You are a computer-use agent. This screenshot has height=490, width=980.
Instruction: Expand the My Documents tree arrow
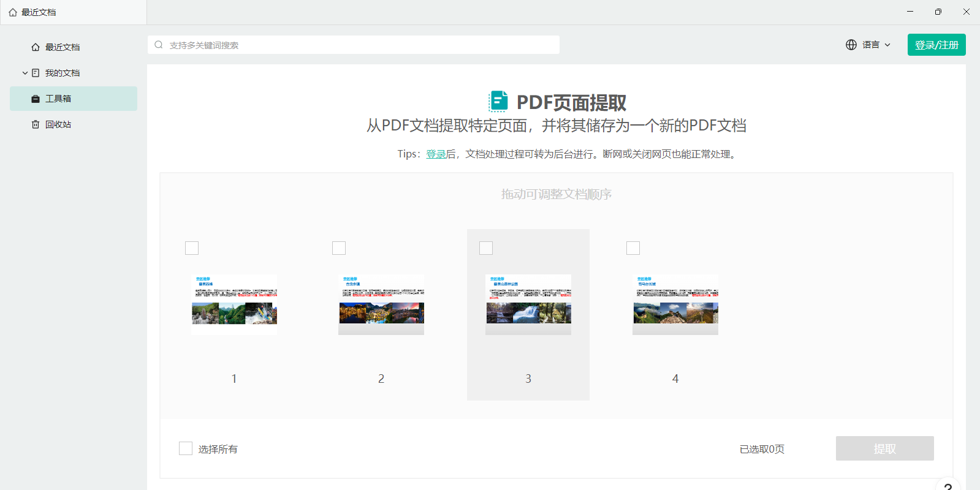click(25, 73)
